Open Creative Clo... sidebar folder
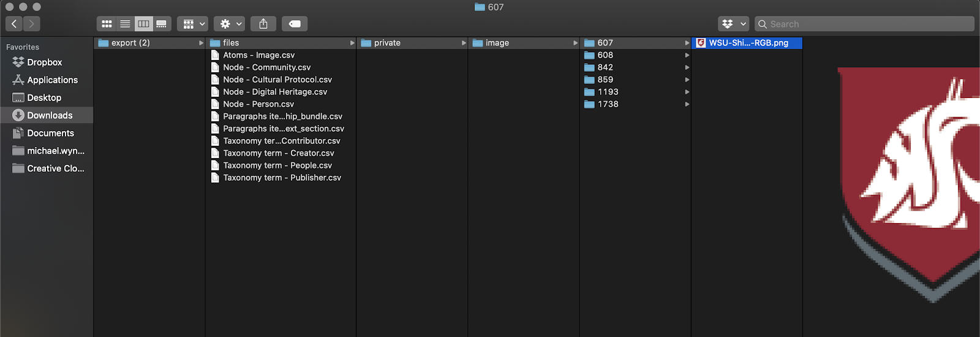This screenshot has height=337, width=980. pos(47,168)
